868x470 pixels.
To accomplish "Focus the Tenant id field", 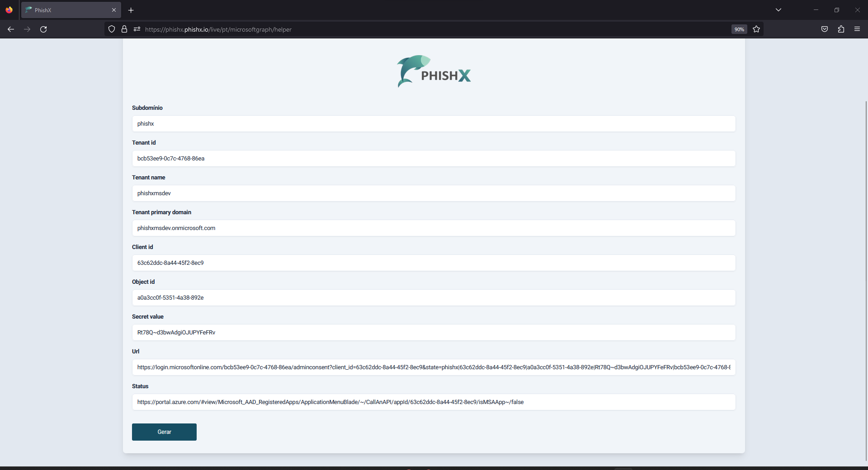I will click(434, 159).
